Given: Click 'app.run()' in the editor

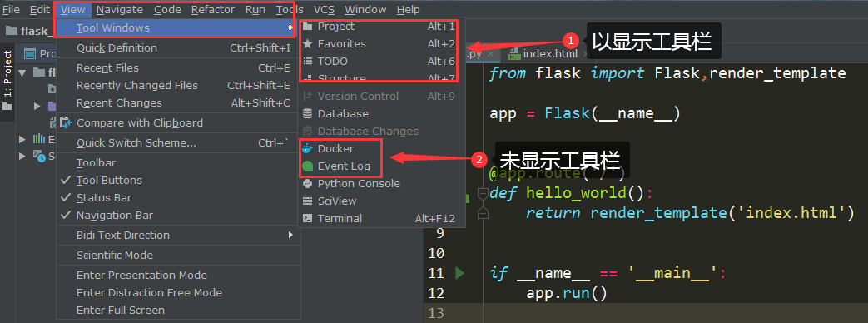Looking at the screenshot, I should (567, 293).
